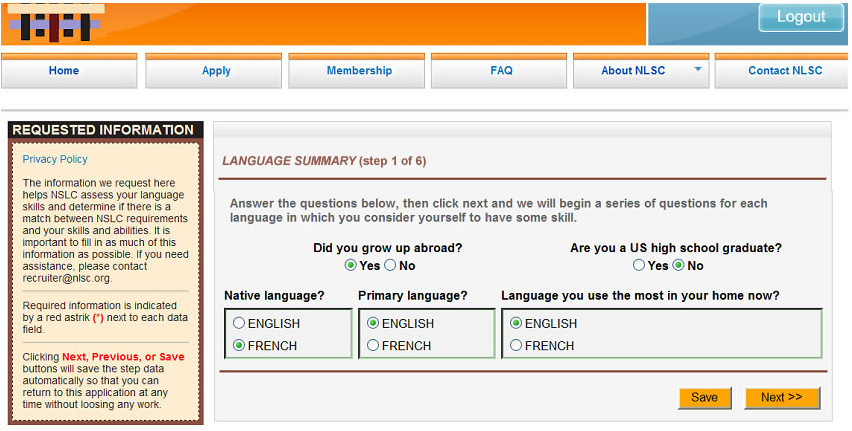Click the REQUESTED INFORMATION heading
Image resolution: width=852 pixels, height=431 pixels.
click(103, 130)
